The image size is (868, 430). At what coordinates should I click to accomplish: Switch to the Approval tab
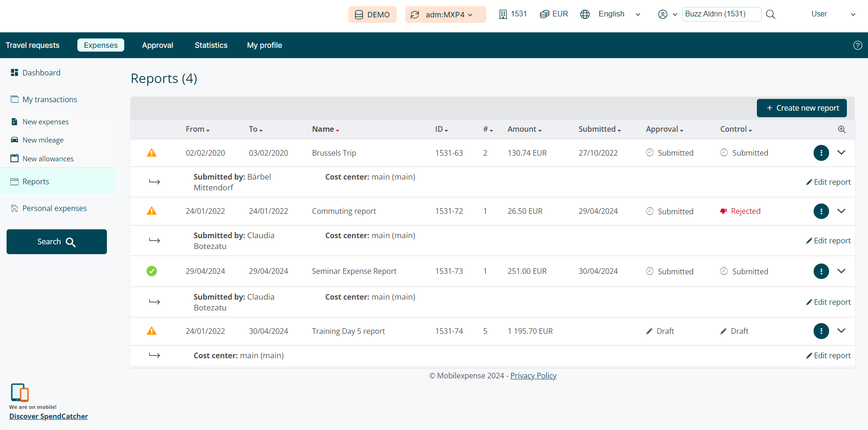[x=158, y=45]
